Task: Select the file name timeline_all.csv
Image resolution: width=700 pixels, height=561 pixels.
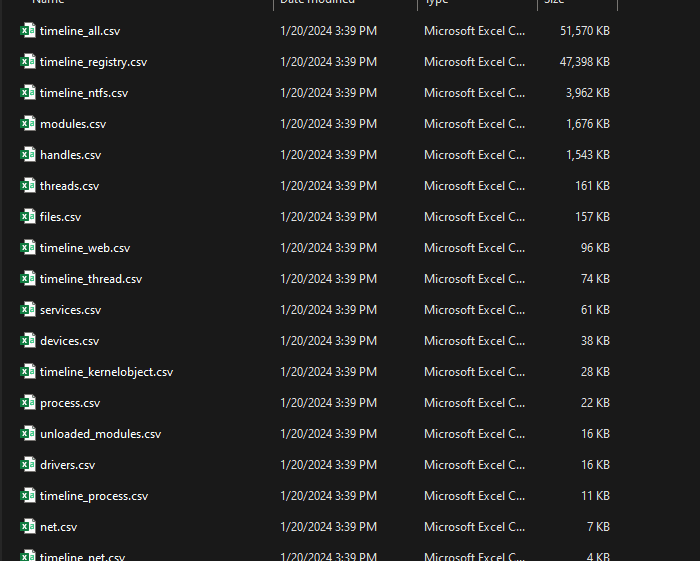Action: click(x=80, y=31)
